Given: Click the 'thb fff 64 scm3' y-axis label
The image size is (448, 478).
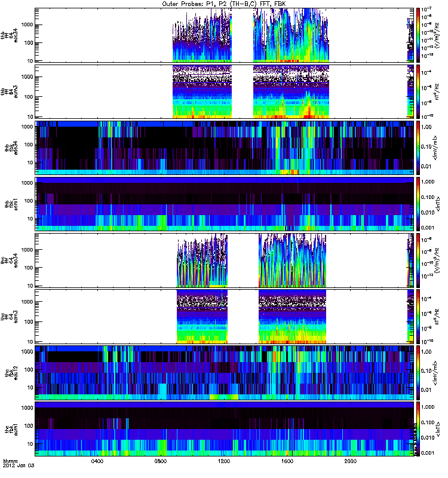Looking at the screenshot, I should click(9, 91).
